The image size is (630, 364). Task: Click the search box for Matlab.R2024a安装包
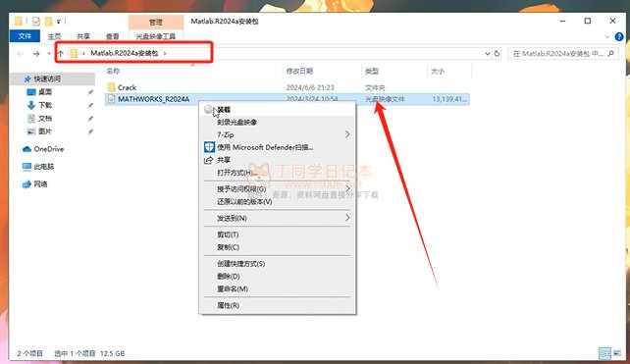[x=563, y=53]
